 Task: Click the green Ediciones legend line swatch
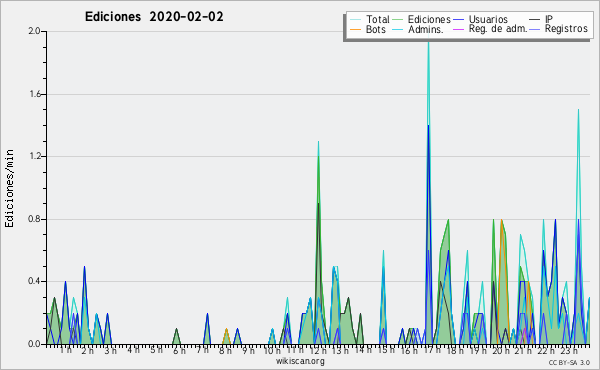[x=398, y=20]
